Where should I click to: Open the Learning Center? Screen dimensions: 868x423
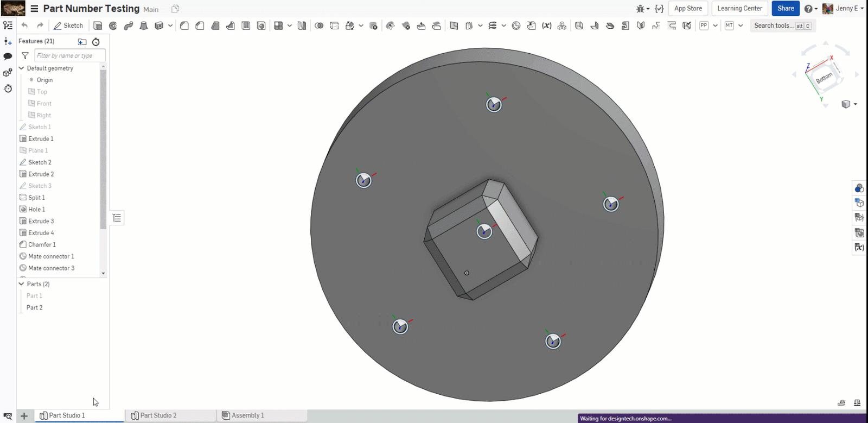click(739, 8)
